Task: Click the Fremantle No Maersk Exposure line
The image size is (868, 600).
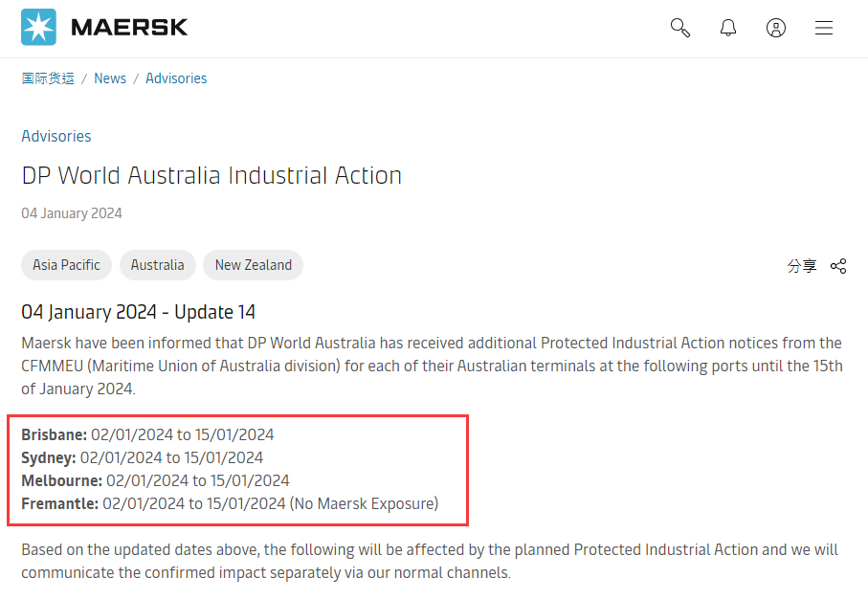Action: pos(230,503)
